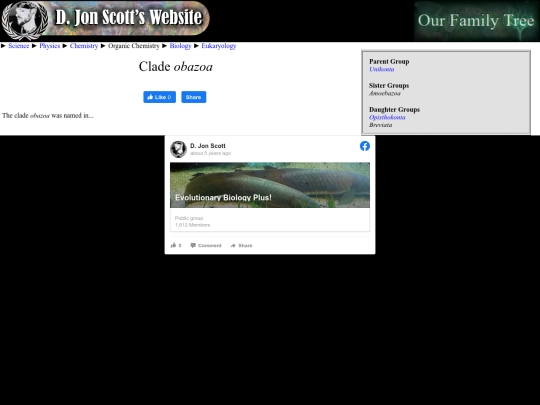Viewport: 540px width, 405px height.
Task: Open D. Jon Scott's Website banner logo
Action: 105,20
